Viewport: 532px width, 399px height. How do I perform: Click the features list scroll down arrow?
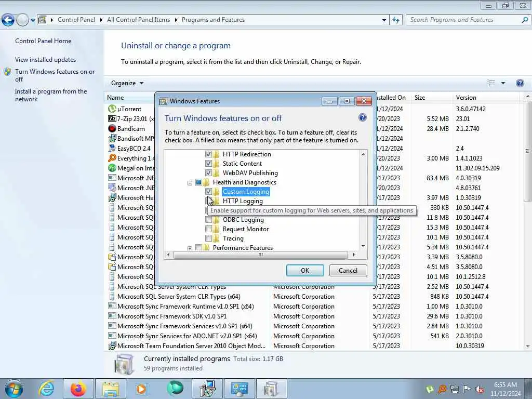[x=363, y=246]
